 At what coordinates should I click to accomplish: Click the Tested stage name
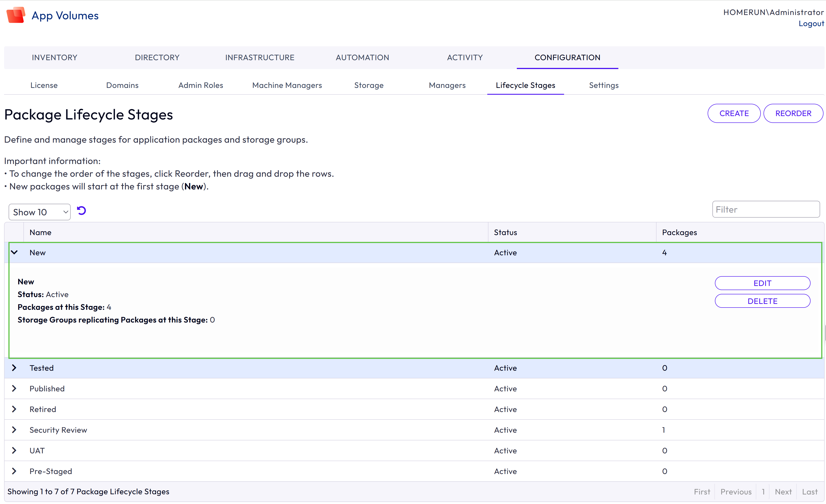(x=42, y=368)
